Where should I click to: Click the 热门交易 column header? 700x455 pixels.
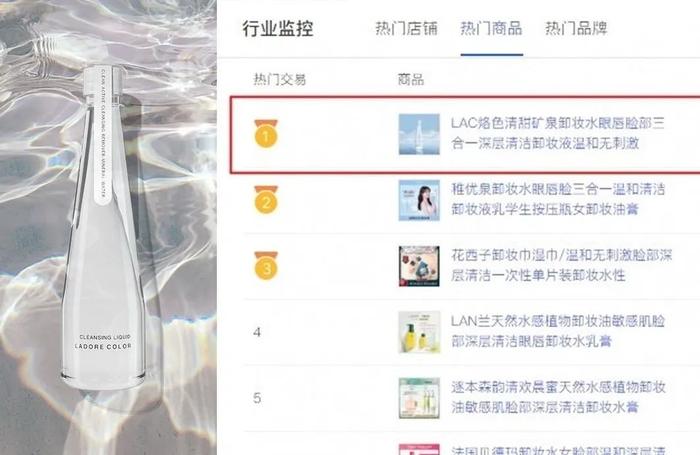280,79
